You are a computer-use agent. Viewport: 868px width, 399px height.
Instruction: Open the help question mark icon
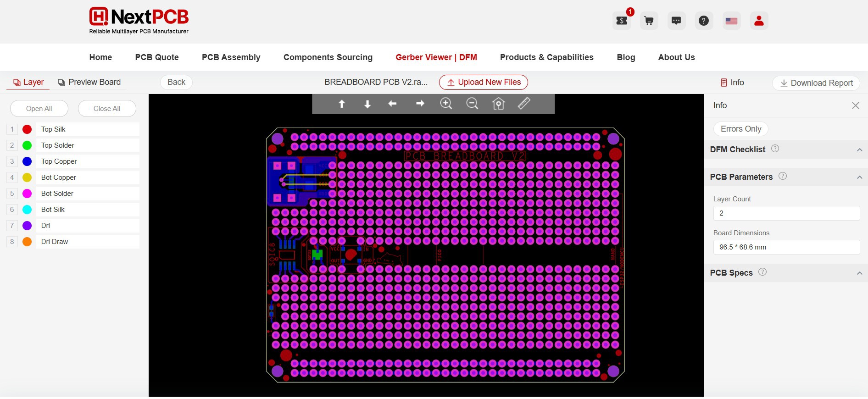[x=704, y=21]
